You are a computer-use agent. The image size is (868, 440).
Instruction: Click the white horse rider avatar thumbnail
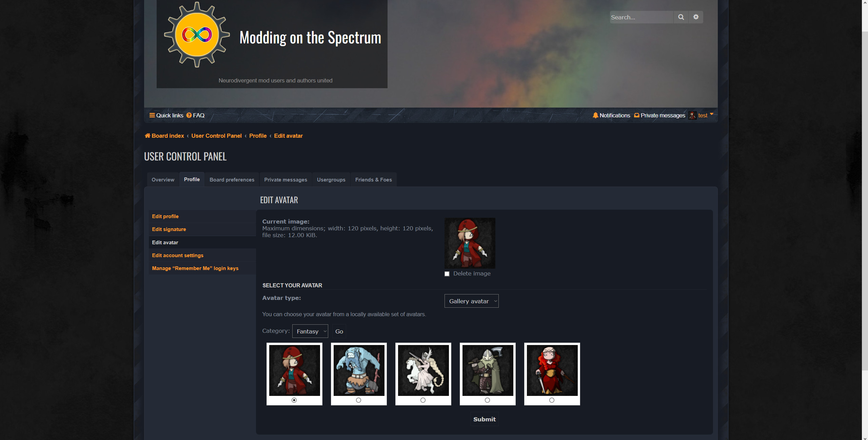tap(423, 370)
